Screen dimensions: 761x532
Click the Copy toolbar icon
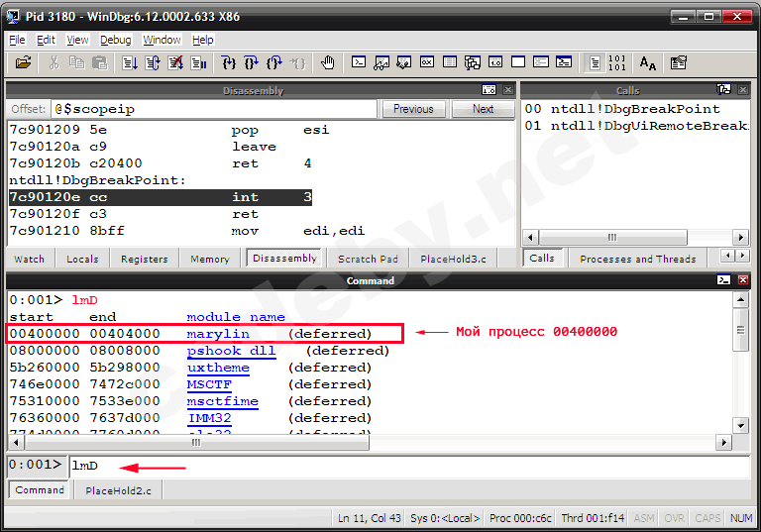click(x=76, y=62)
